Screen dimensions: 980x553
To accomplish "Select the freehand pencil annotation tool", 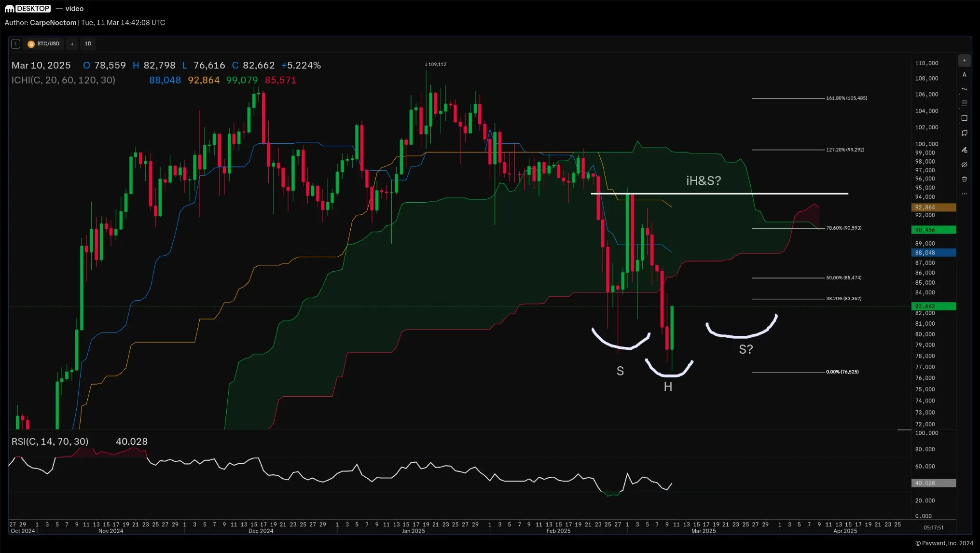I will 964,150.
